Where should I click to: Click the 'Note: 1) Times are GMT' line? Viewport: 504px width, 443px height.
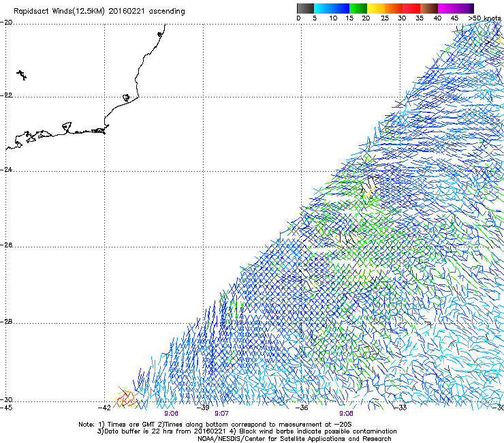click(x=215, y=425)
